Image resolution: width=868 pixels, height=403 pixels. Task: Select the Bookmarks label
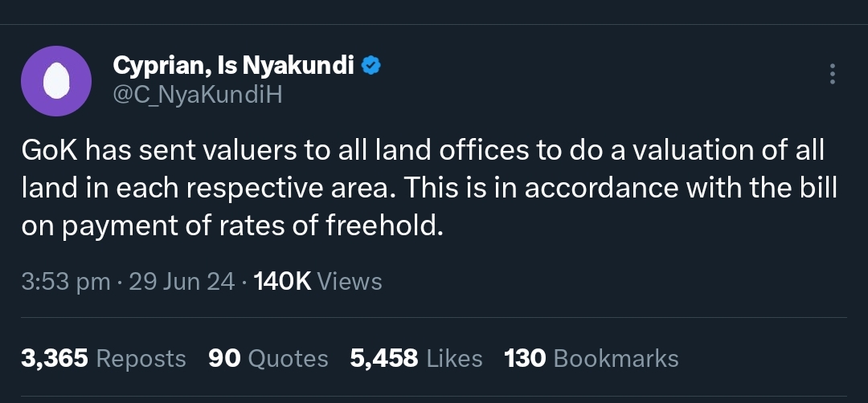point(616,358)
